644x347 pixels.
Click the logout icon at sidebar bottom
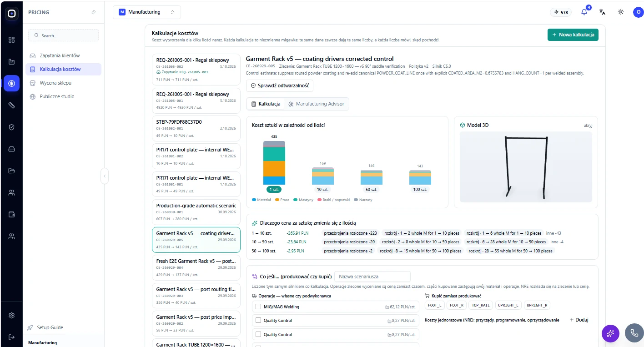[11, 337]
